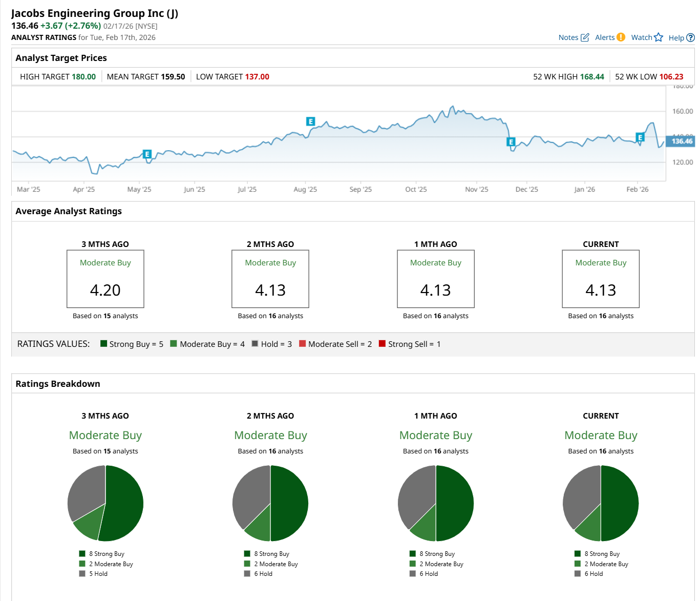The image size is (700, 601).
Task: Click the Notes link
Action: tap(568, 37)
